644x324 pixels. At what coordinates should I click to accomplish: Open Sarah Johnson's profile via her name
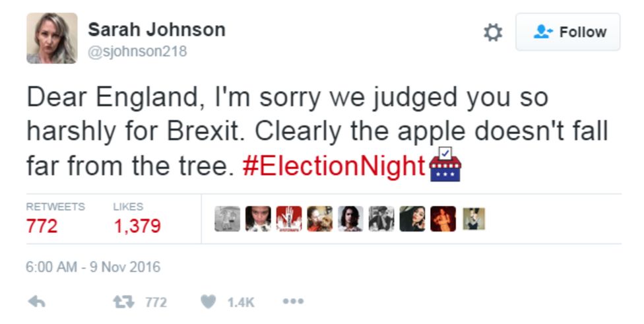click(x=156, y=30)
